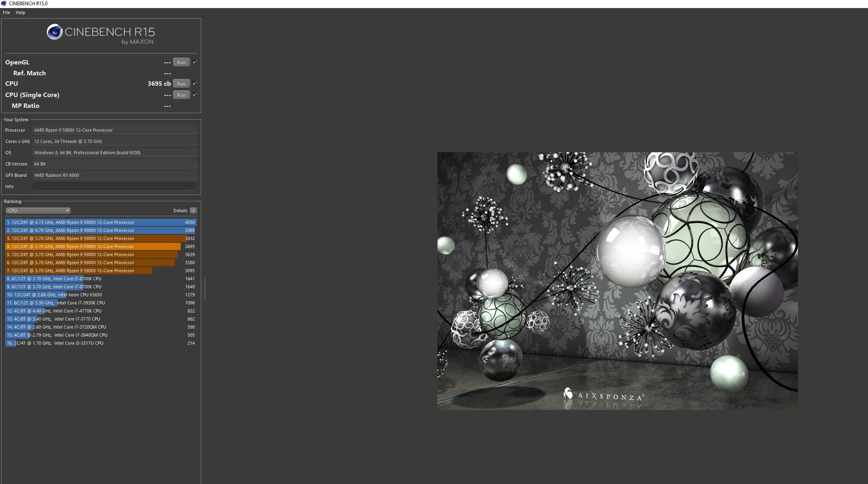The width and height of the screenshot is (868, 484).
Task: Toggle the CPU (Single Core) checkmark
Action: [x=195, y=95]
